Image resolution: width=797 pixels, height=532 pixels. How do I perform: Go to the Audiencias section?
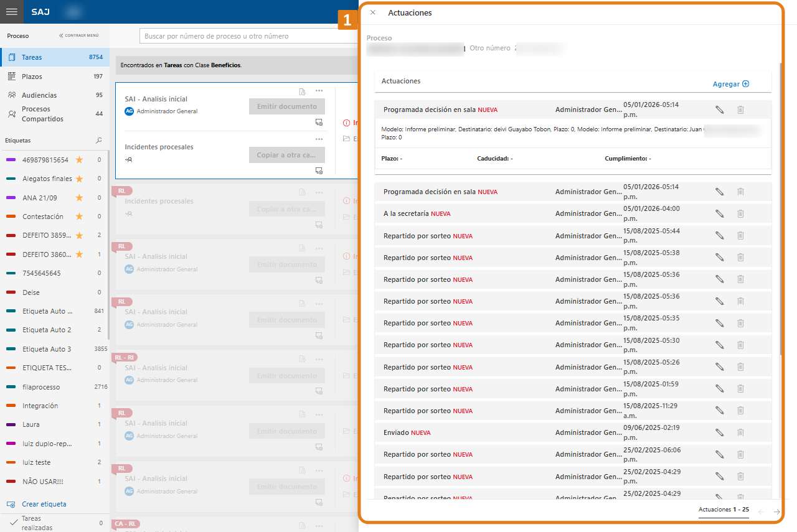39,95
